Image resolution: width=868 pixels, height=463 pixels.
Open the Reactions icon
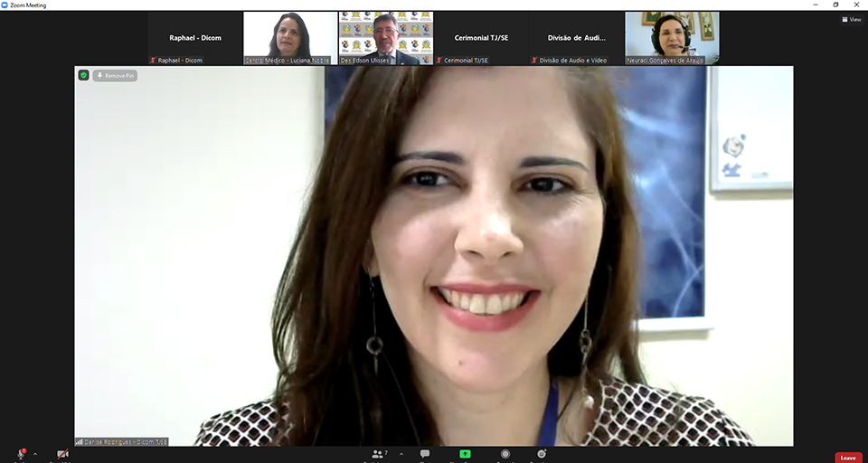coord(542,454)
